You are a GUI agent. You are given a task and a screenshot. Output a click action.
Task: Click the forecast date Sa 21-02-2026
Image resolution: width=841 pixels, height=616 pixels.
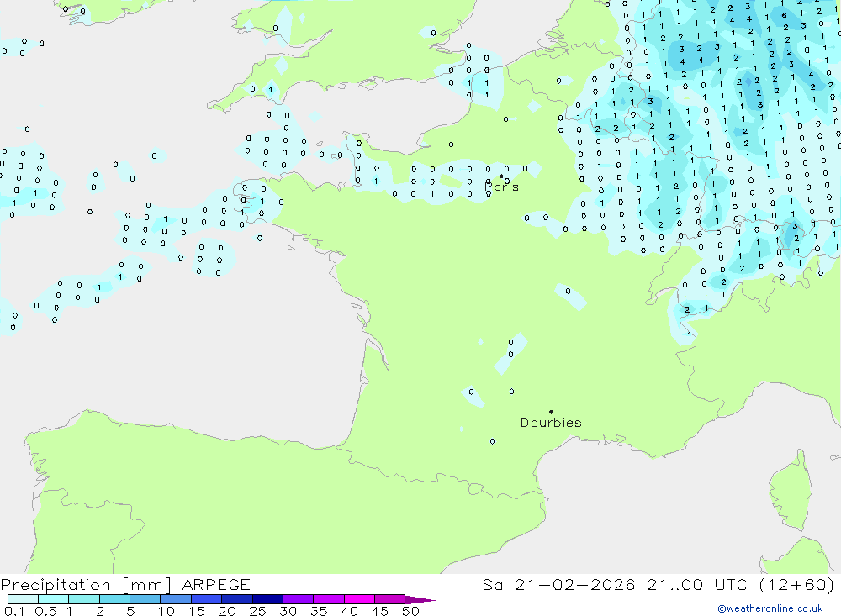click(x=559, y=584)
